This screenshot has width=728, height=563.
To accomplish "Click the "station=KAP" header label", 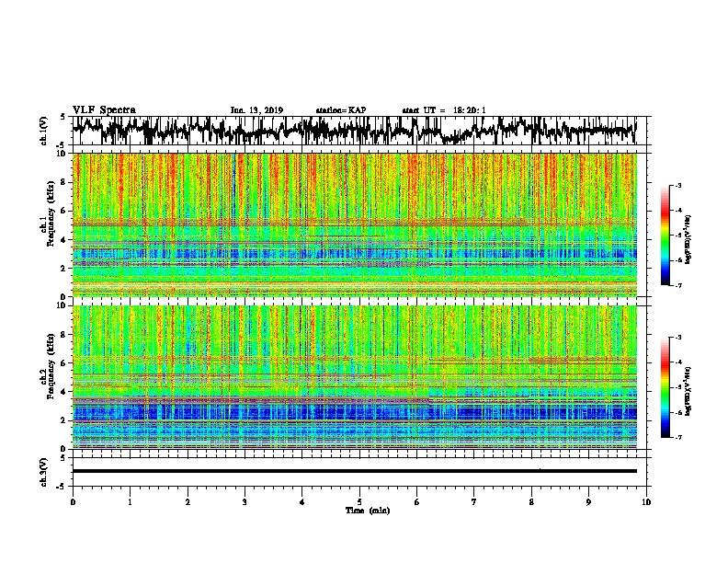I will click(x=341, y=110).
